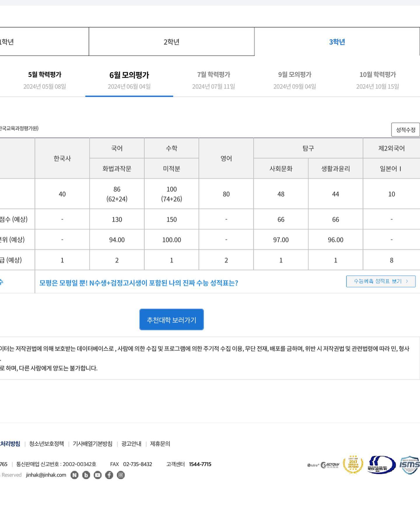420x525 pixels.
Task: Click the 86 (62+24) score cell
Action: tap(117, 194)
